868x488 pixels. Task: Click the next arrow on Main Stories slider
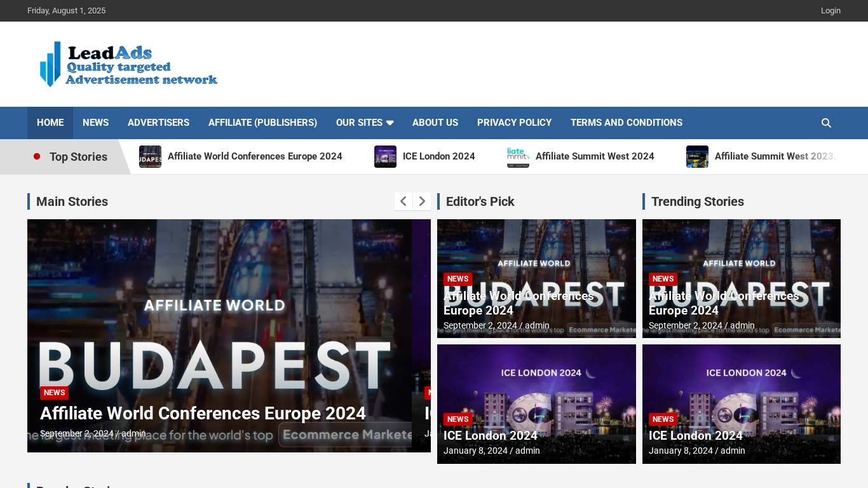pos(421,201)
